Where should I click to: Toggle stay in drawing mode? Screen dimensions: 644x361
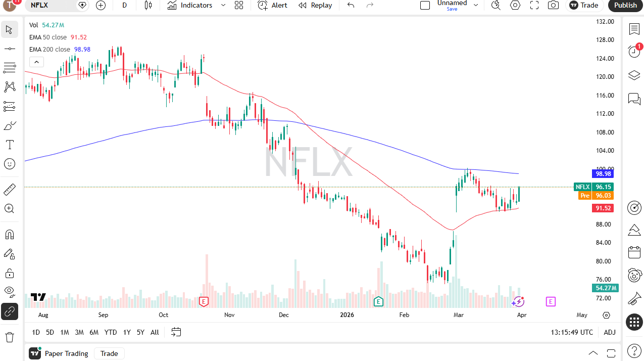pos(9,254)
